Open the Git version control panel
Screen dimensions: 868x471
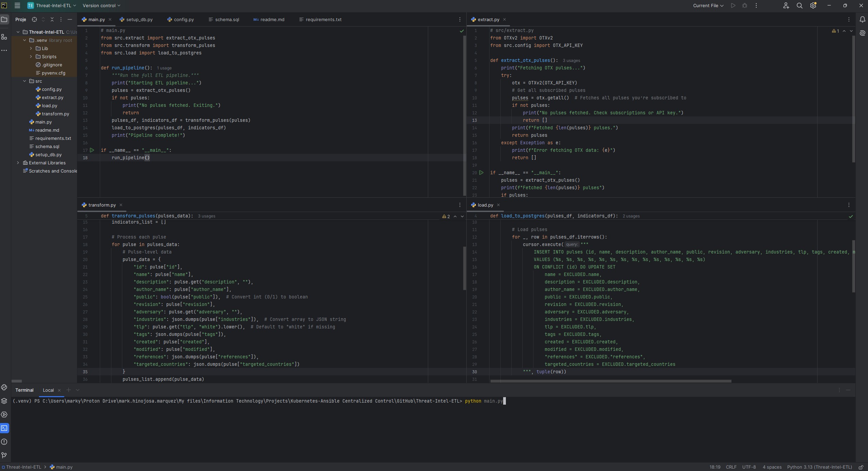[4, 455]
